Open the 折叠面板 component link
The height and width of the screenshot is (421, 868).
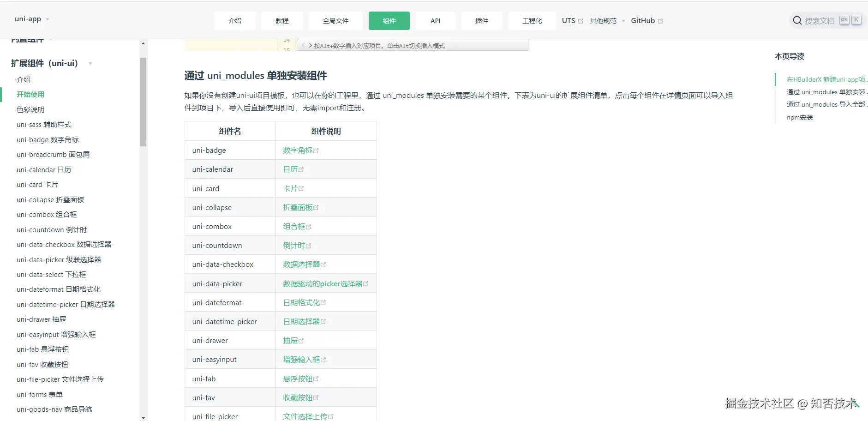click(300, 207)
